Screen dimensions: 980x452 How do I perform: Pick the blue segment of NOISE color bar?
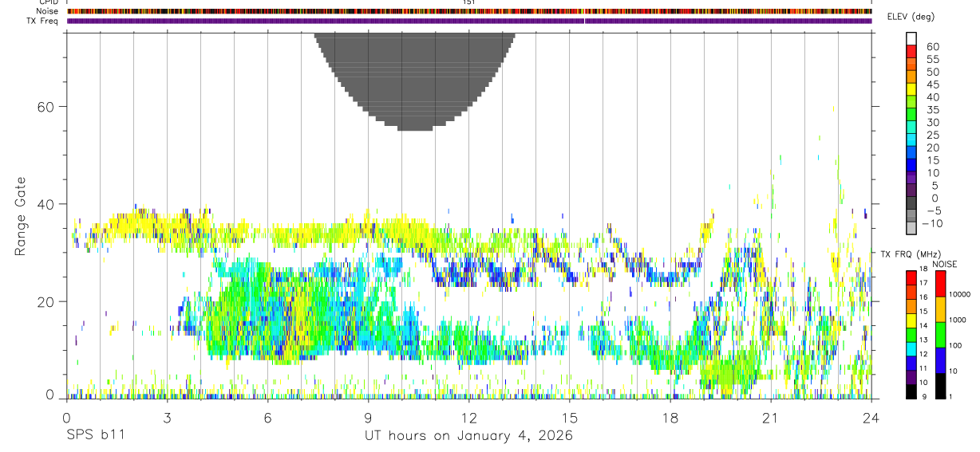point(939,360)
